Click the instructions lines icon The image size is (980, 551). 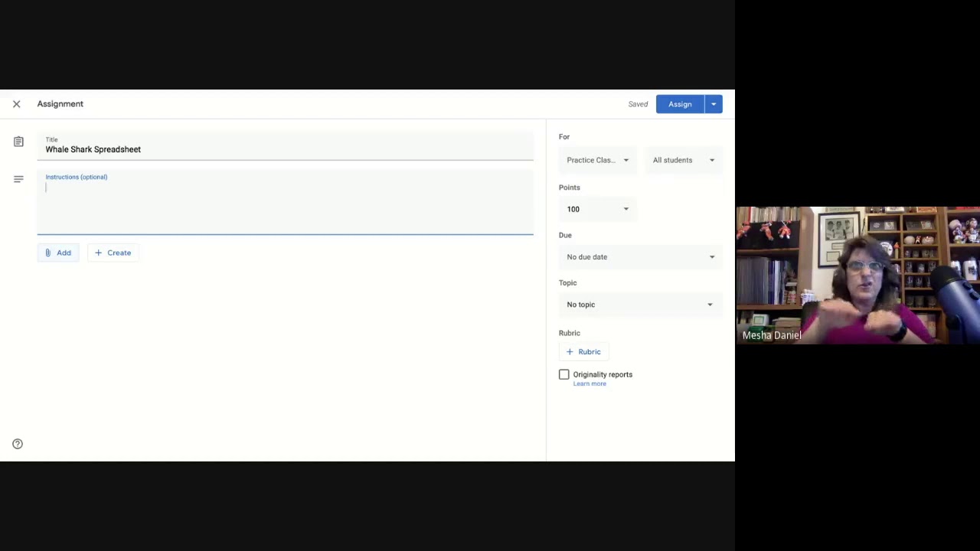coord(18,179)
